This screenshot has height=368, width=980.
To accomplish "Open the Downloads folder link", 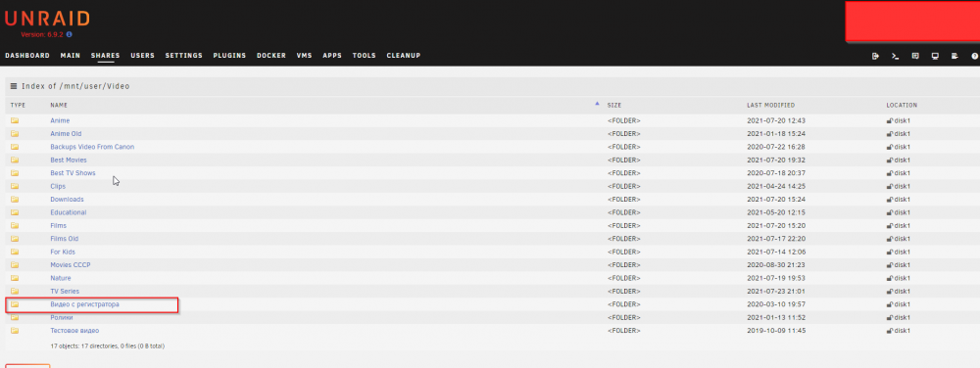I will coord(67,199).
